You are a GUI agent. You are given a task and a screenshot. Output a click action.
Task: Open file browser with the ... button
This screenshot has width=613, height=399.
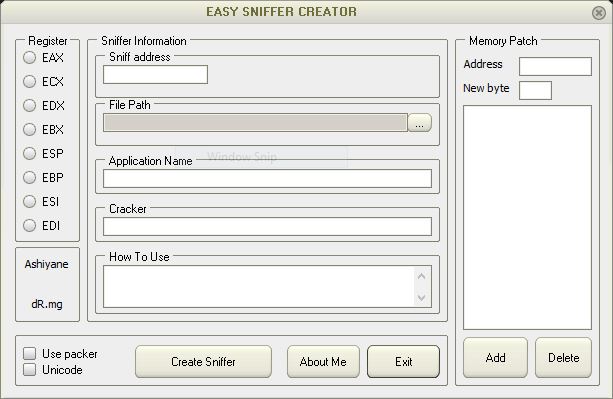tap(419, 123)
